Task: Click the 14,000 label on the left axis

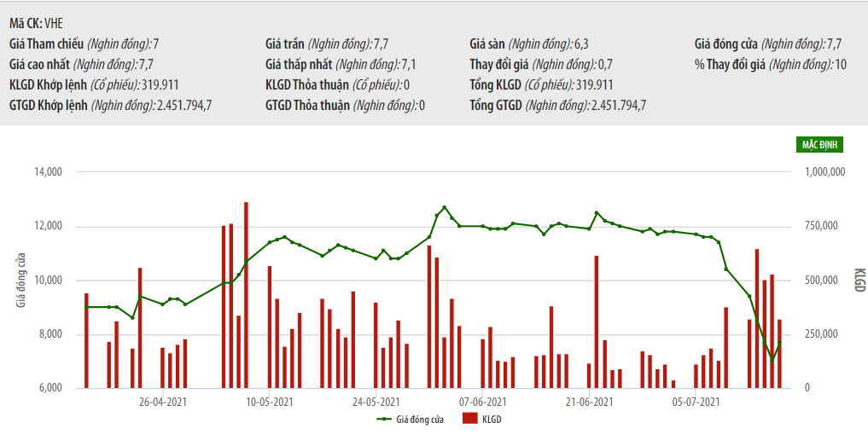Action: 48,172
